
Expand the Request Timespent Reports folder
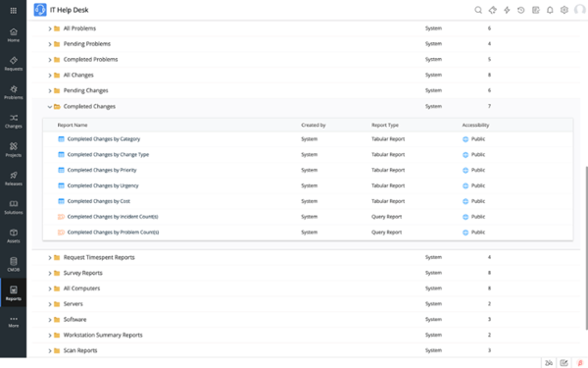(x=50, y=257)
